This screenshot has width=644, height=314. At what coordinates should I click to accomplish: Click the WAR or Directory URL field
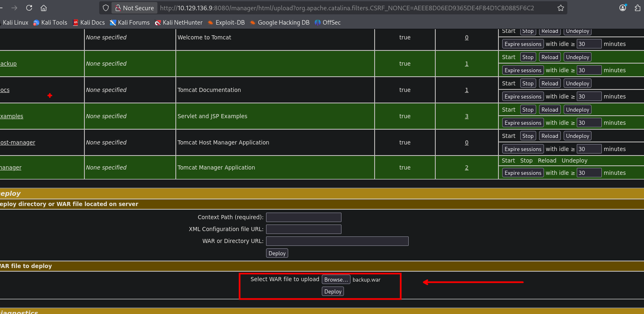click(337, 241)
